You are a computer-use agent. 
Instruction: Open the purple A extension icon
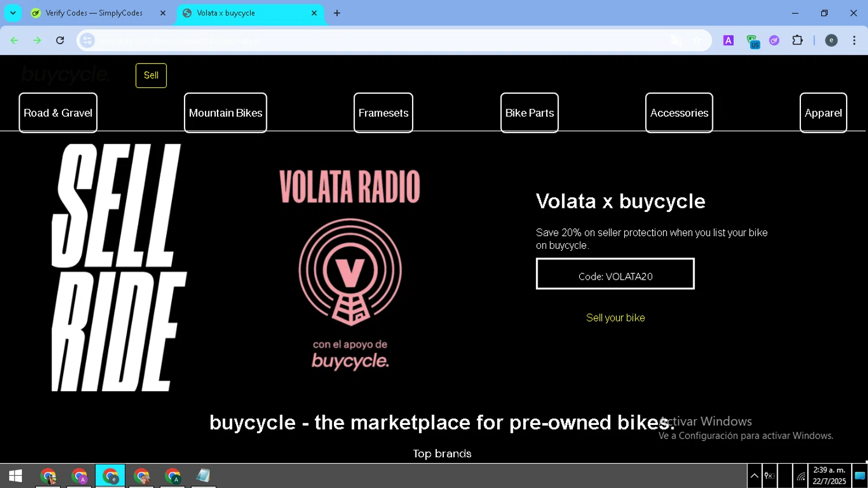pyautogui.click(x=729, y=41)
